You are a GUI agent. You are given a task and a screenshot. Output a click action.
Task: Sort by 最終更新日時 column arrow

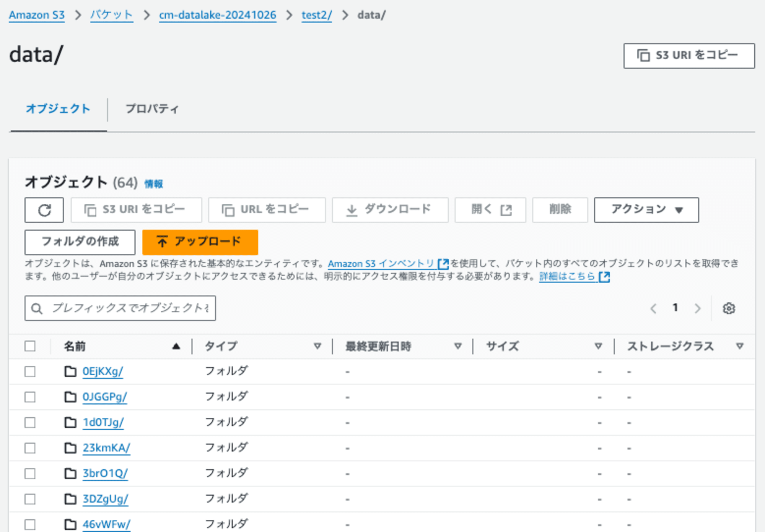coord(457,346)
